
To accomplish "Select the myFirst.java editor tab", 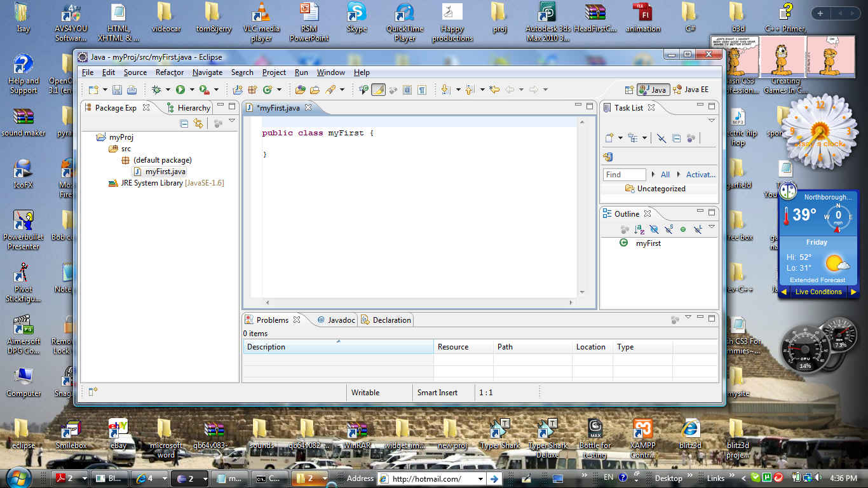I will click(x=278, y=108).
